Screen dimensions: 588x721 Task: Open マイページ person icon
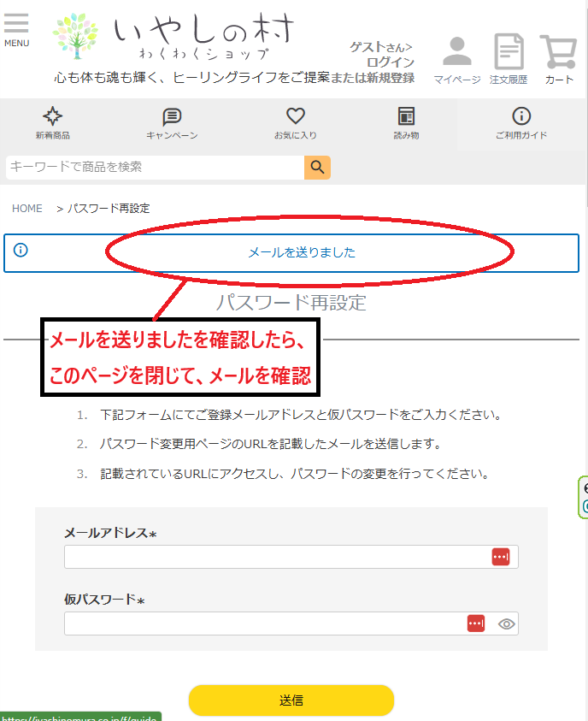(x=457, y=53)
